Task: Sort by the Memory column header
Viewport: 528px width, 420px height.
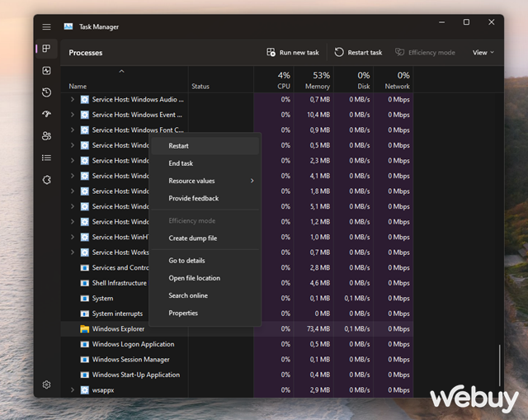Action: coord(313,79)
